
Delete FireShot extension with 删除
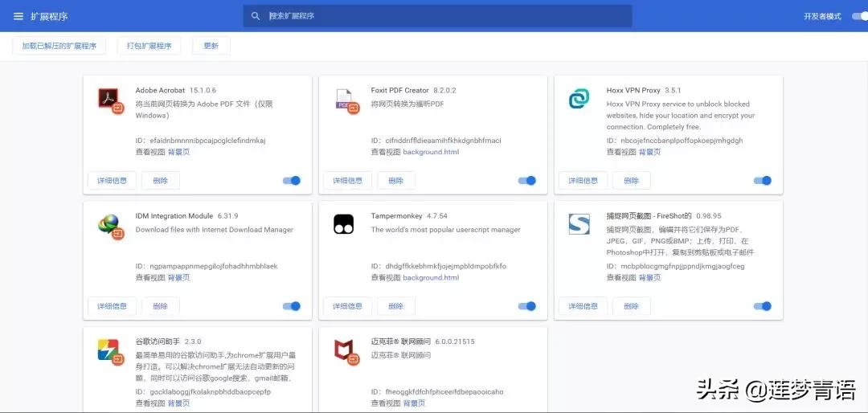point(632,306)
